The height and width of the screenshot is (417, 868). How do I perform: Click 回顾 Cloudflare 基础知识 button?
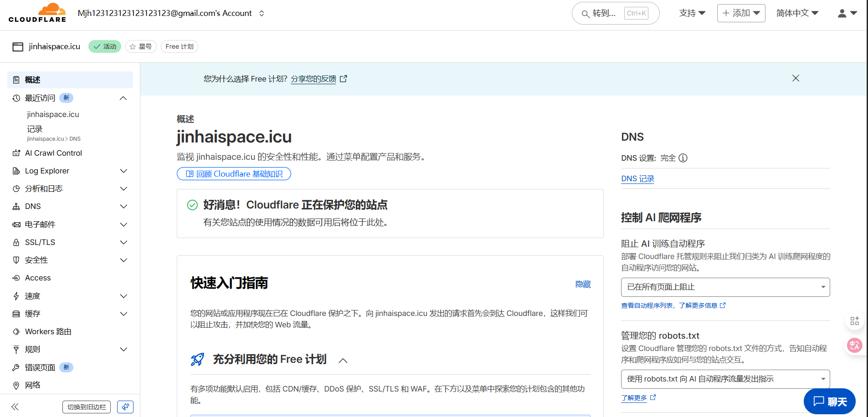pos(234,174)
